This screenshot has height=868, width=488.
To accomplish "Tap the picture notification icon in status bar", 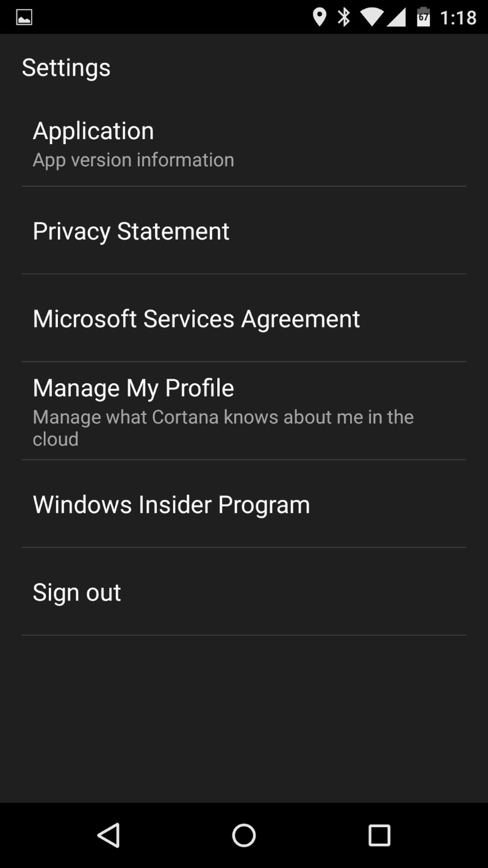I will point(24,17).
